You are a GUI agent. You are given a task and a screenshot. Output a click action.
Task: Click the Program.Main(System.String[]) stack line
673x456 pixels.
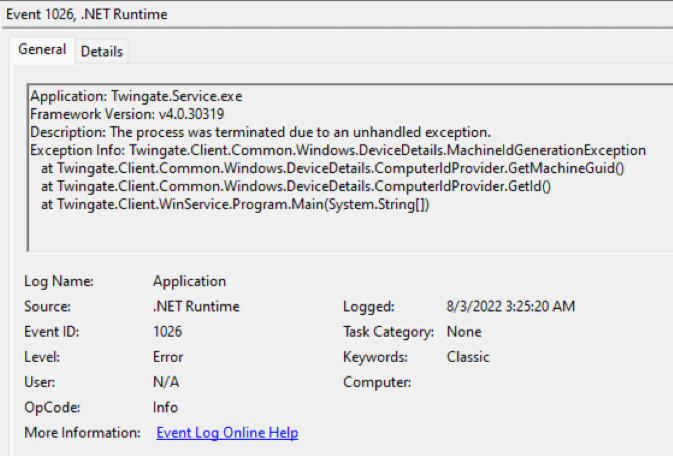235,204
